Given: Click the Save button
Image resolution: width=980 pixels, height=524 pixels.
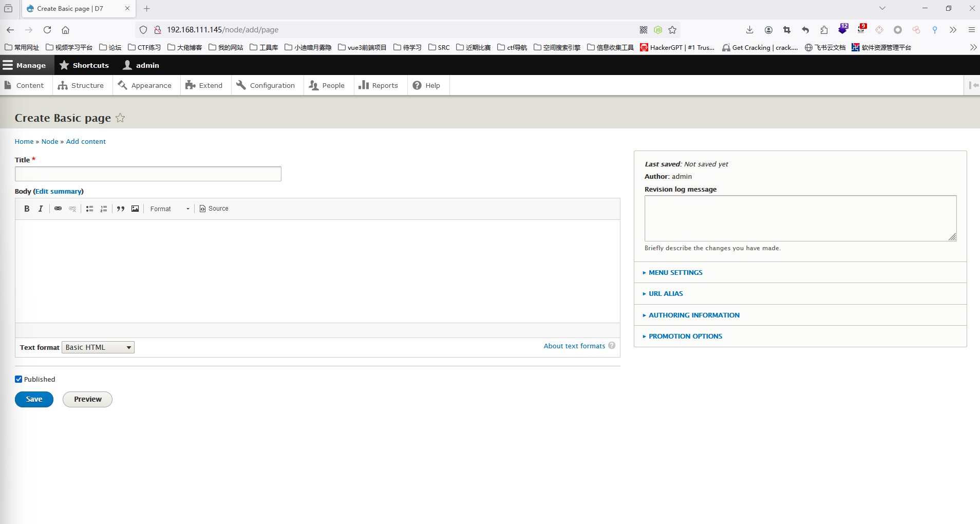Looking at the screenshot, I should (x=34, y=399).
